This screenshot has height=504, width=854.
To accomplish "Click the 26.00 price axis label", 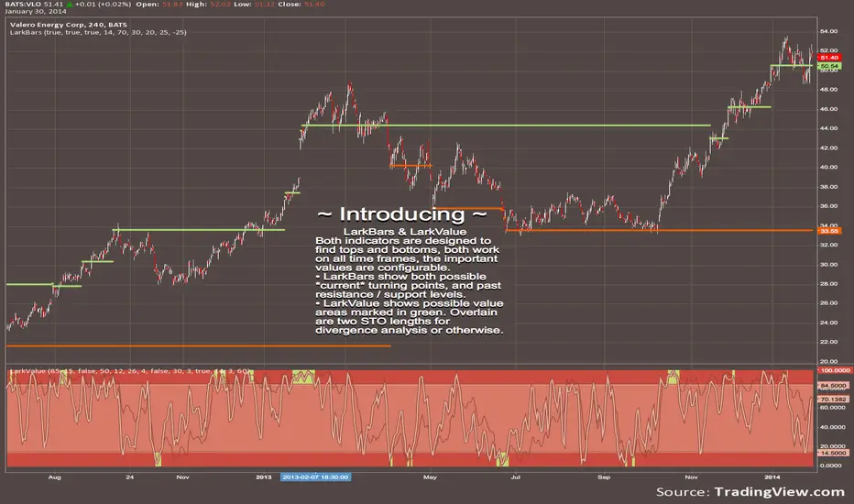I will coord(829,303).
